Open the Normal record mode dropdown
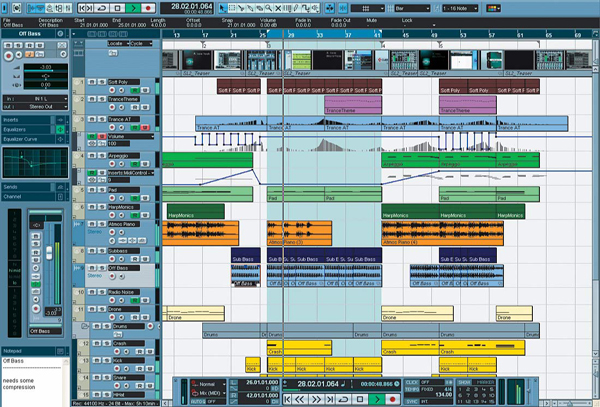This screenshot has height=407, width=600. (209, 384)
